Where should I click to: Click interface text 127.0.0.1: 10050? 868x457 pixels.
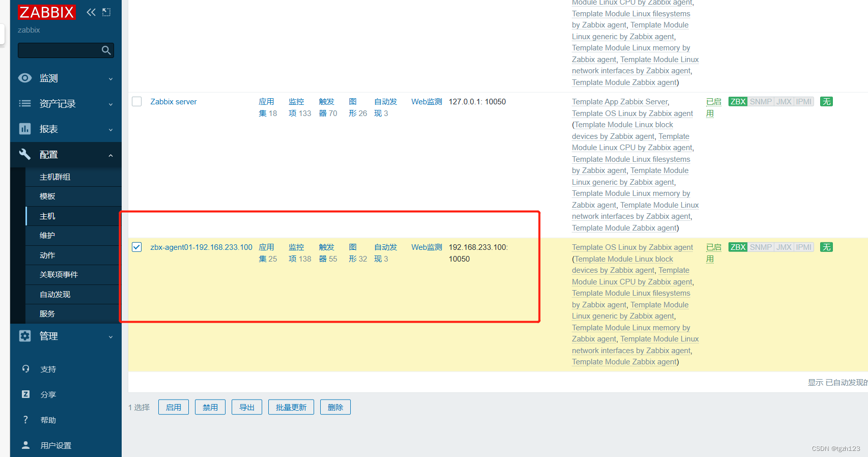point(477,102)
